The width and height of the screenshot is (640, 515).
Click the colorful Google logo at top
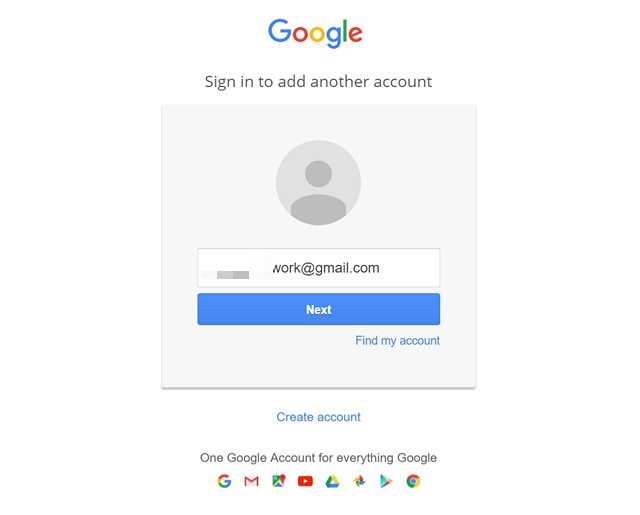[x=315, y=33]
